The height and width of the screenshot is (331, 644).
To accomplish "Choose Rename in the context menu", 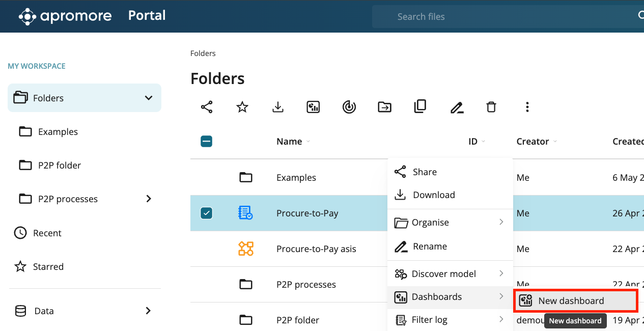I will click(x=429, y=246).
